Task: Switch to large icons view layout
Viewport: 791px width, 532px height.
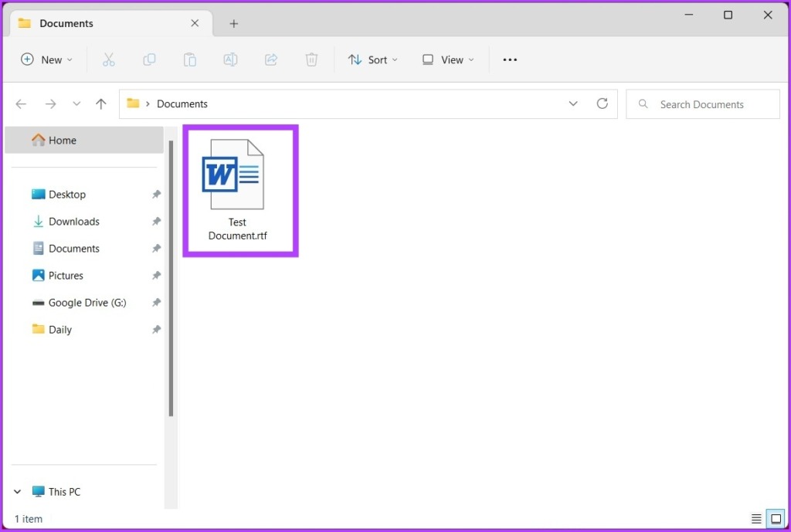Action: (774, 518)
